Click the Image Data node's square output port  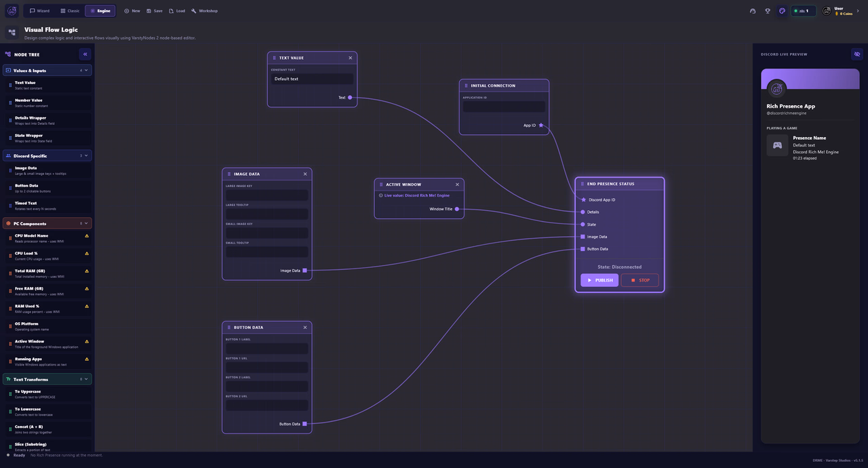[304, 271]
